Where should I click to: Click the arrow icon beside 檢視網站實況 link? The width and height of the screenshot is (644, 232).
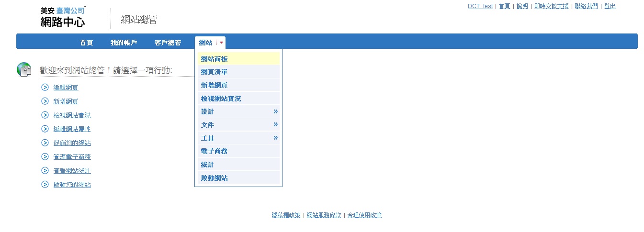click(45, 115)
